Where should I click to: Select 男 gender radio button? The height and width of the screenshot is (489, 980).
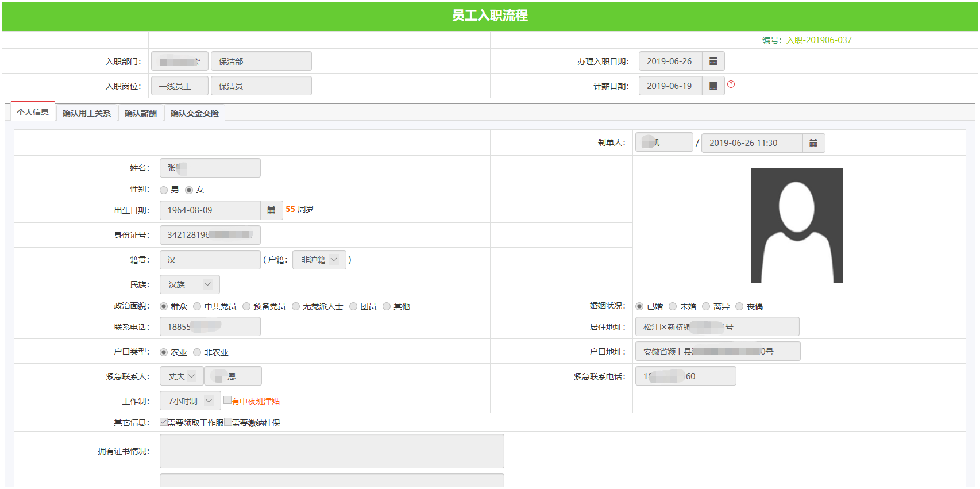tap(164, 190)
